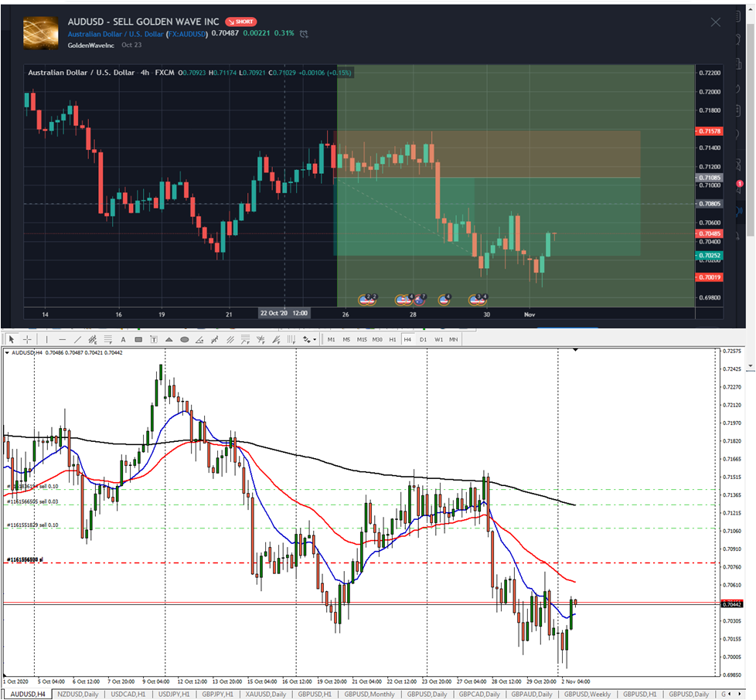Open the USDJPY,H1 chart tab
The width and height of the screenshot is (756, 700).
pyautogui.click(x=174, y=694)
